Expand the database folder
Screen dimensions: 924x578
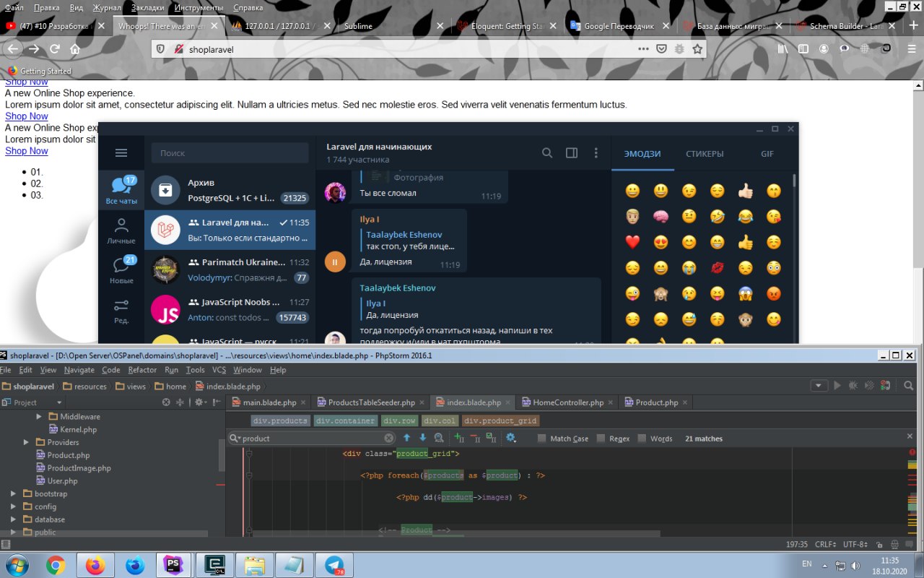click(13, 519)
